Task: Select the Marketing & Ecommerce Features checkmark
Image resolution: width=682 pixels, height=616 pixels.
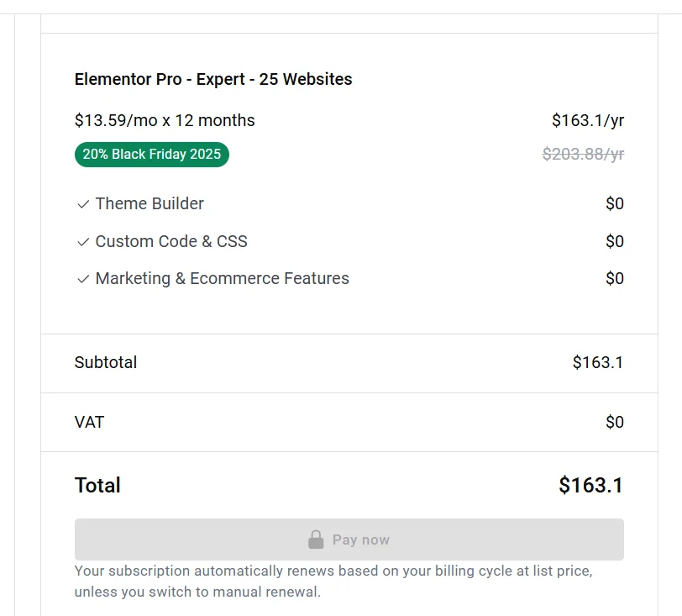Action: coord(81,278)
